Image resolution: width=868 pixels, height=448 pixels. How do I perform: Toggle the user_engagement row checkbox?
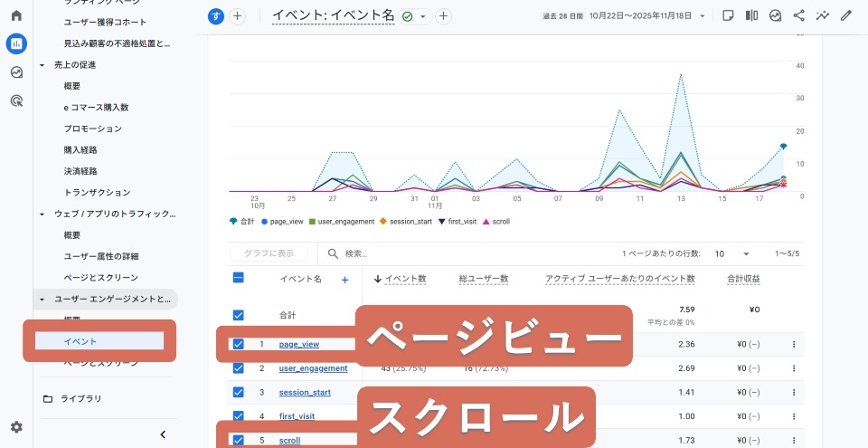click(238, 368)
